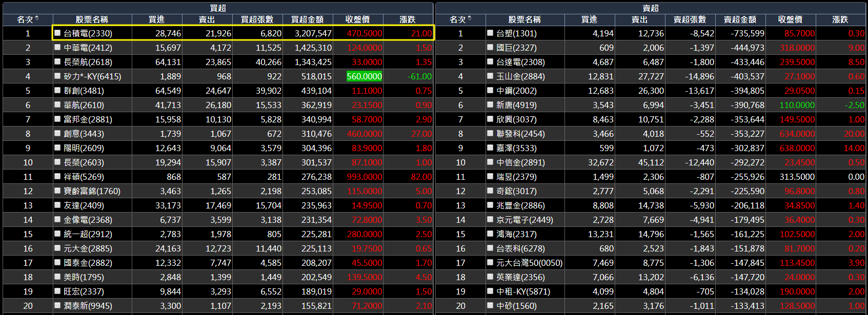Click the green 560.0000 closing price
The image size is (868, 315).
coord(365,76)
